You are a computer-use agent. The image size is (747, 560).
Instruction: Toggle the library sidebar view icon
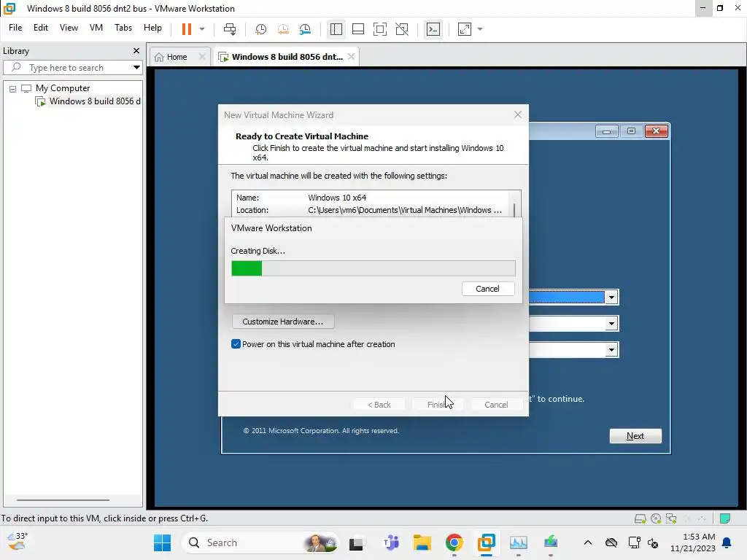336,29
